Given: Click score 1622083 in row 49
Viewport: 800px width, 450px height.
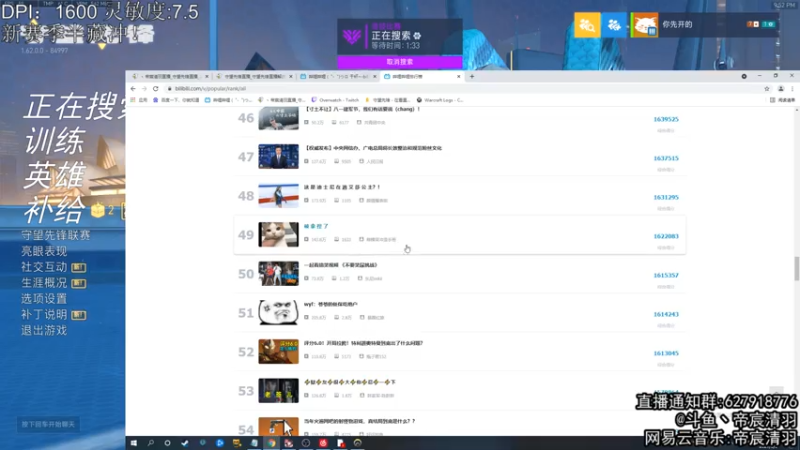Looking at the screenshot, I should [x=666, y=236].
